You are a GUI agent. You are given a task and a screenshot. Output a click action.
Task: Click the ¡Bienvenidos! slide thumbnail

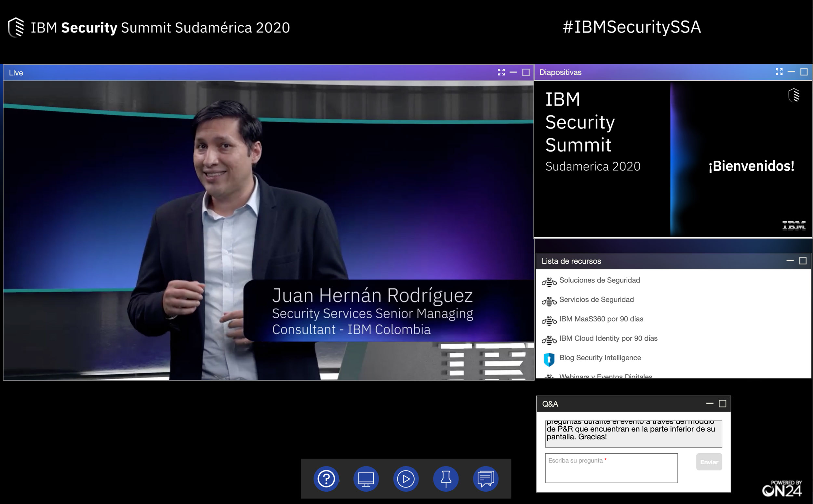click(673, 159)
